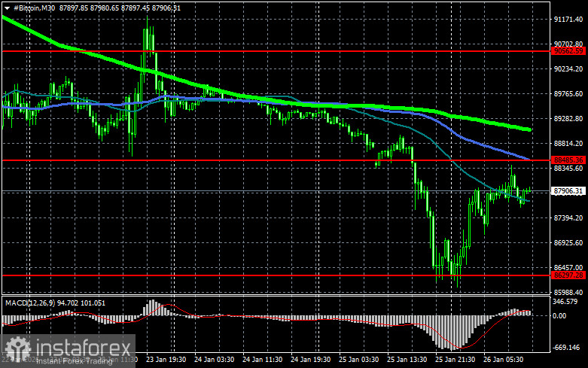Click the #Bitcoin,M30 chart title text
Image resolution: width=588 pixels, height=368 pixels.
pyautogui.click(x=34, y=8)
